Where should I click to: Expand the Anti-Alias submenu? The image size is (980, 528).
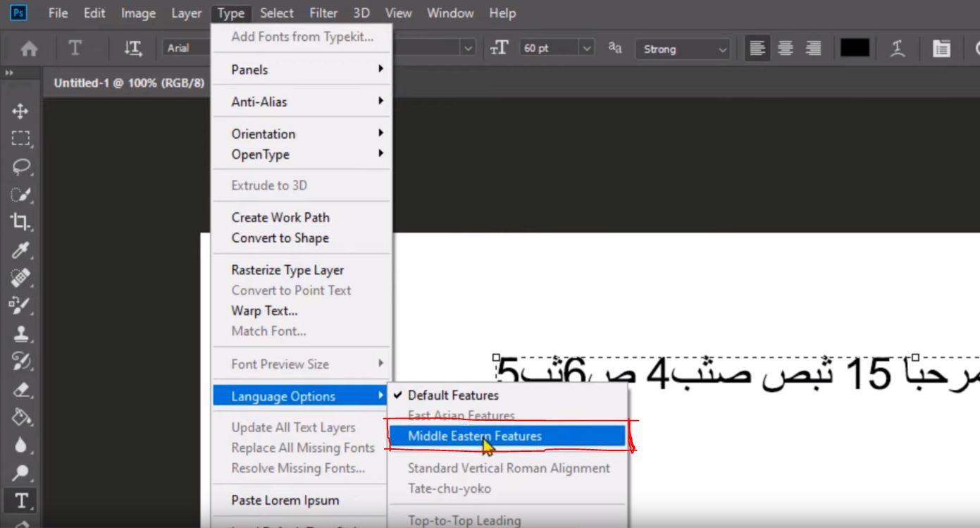(x=302, y=102)
